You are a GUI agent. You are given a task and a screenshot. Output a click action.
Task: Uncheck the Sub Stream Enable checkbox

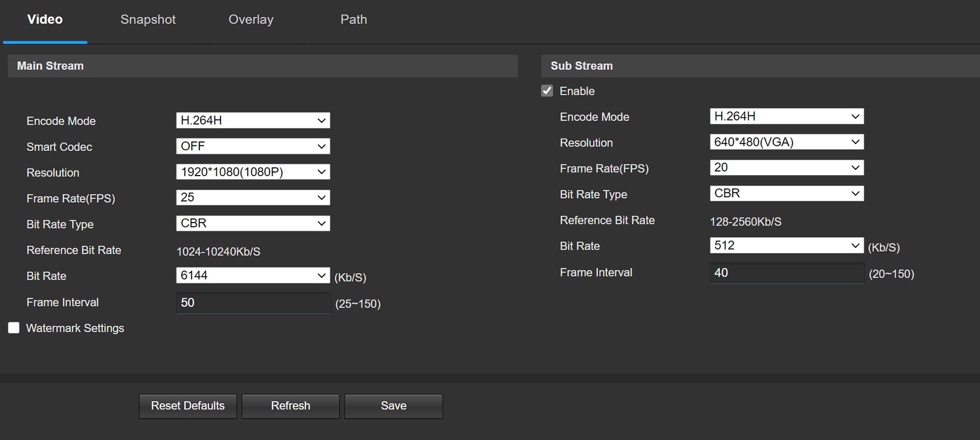click(x=547, y=91)
